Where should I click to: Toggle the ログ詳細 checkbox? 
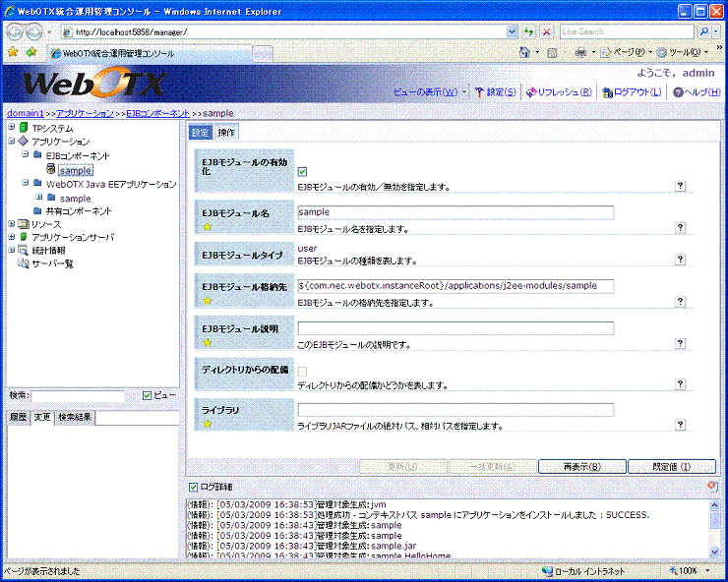point(193,488)
